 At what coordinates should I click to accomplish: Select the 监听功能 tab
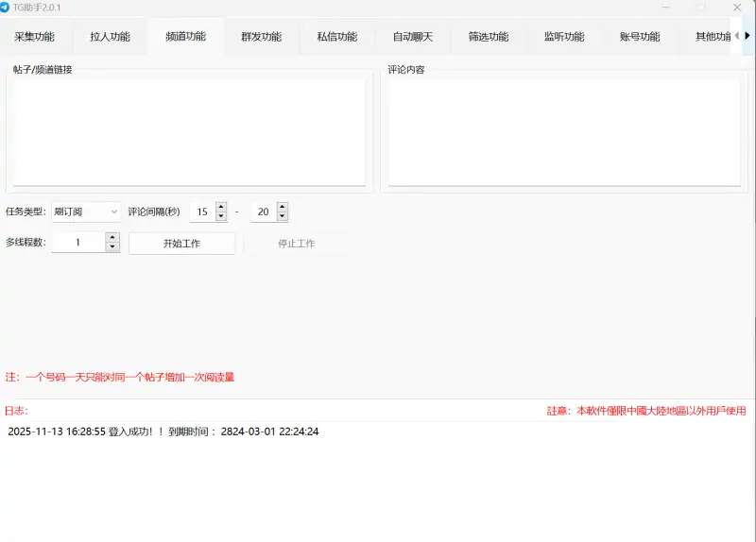pos(564,37)
